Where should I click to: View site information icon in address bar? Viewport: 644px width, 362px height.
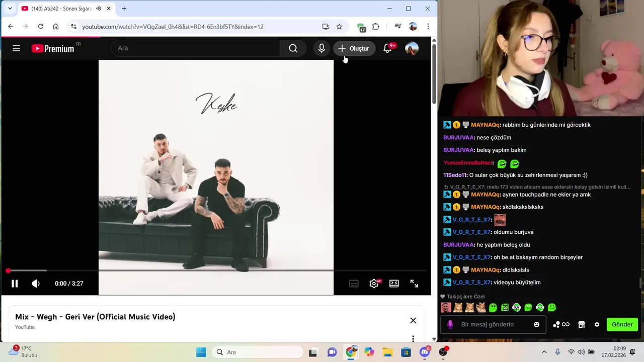click(73, 27)
